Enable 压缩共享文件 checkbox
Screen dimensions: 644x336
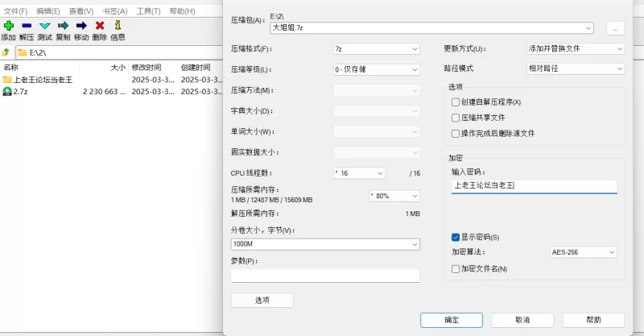(x=455, y=118)
